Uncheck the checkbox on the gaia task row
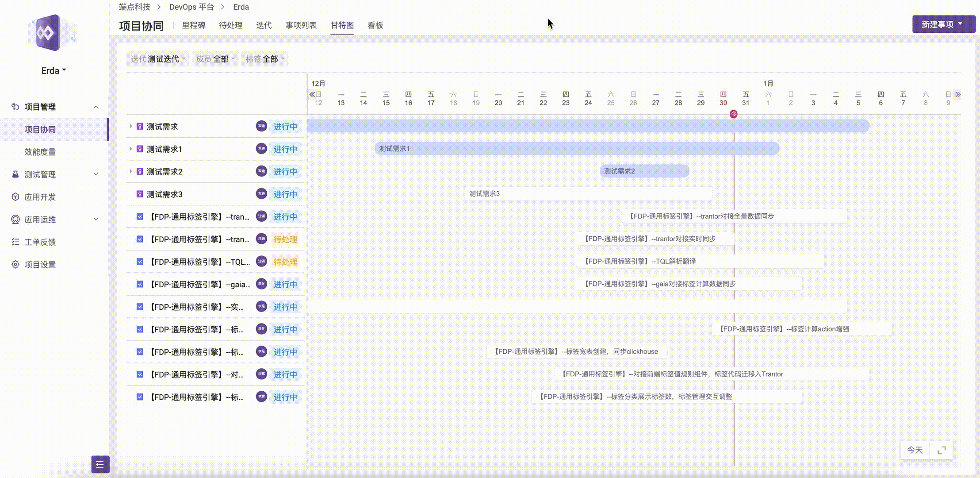Screen dimensions: 980x478 pos(140,284)
